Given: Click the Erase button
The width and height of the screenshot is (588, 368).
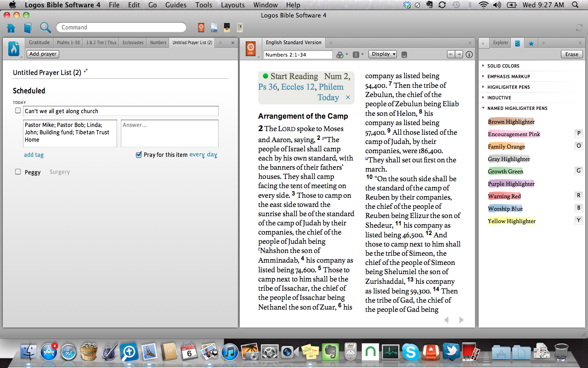Looking at the screenshot, I should click(x=571, y=54).
